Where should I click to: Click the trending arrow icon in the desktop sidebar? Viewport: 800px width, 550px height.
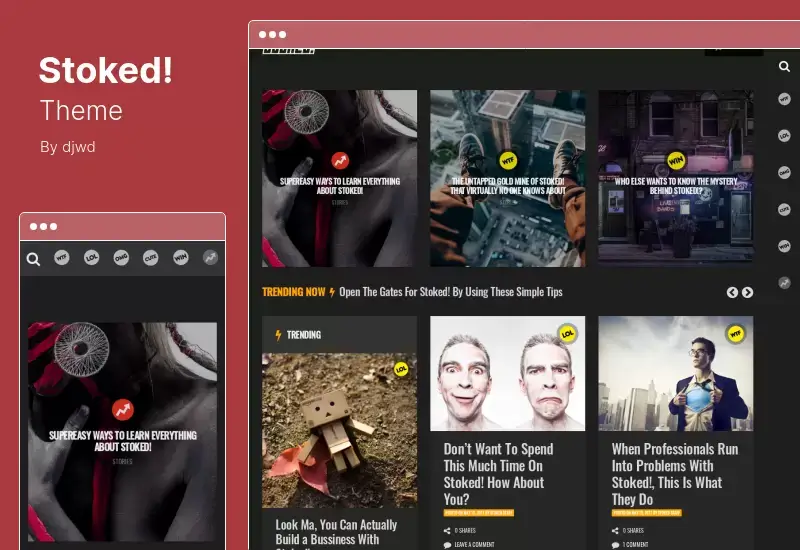[784, 282]
